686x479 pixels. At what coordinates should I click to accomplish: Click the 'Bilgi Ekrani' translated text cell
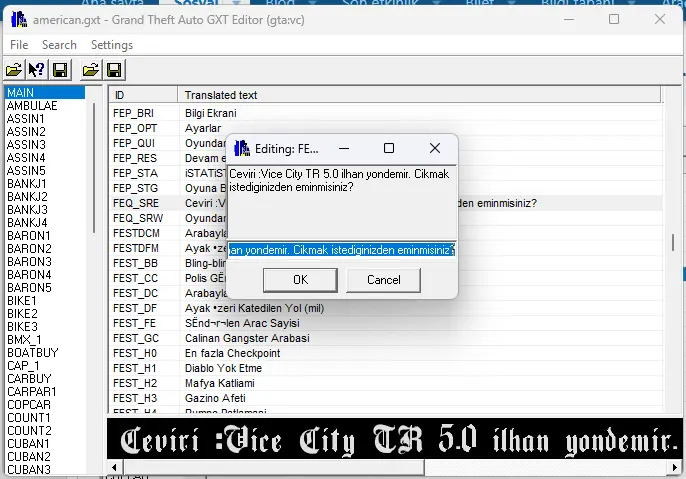click(x=210, y=113)
